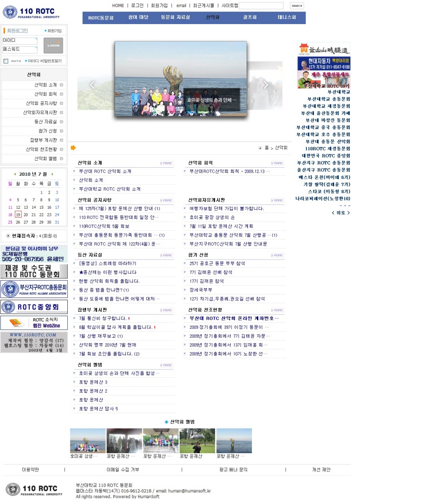Toggle the AUTO login checkbox
The image size is (446, 504).
[x=6, y=61]
